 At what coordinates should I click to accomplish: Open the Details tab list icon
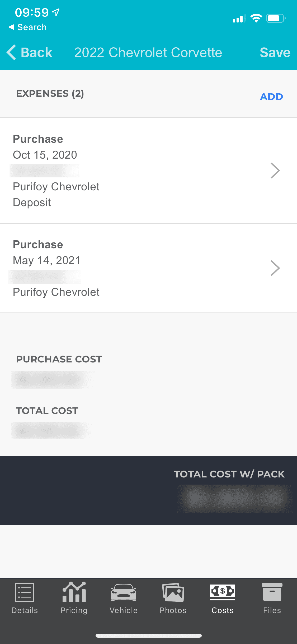pyautogui.click(x=25, y=592)
